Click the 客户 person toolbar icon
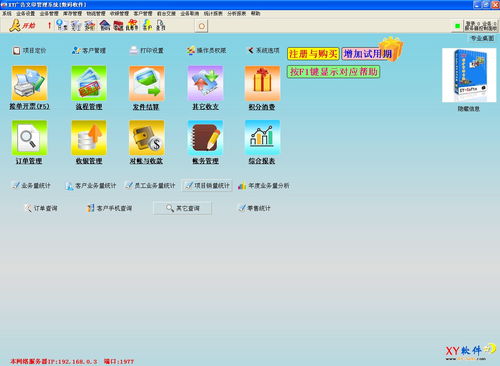The image size is (500, 366). (147, 25)
